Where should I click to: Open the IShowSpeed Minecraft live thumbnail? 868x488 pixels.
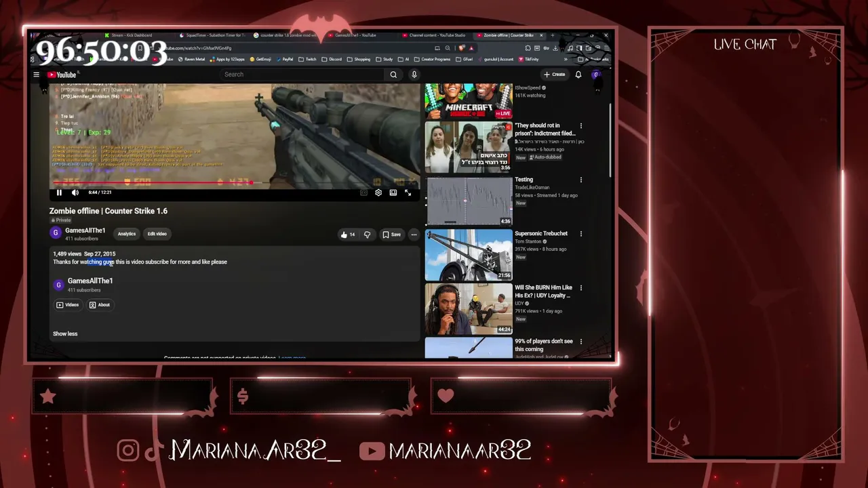click(x=469, y=101)
